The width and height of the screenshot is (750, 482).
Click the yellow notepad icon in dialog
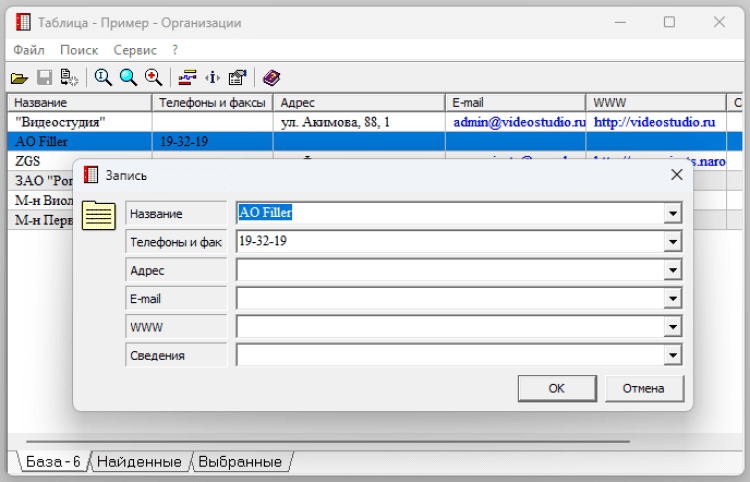click(99, 215)
